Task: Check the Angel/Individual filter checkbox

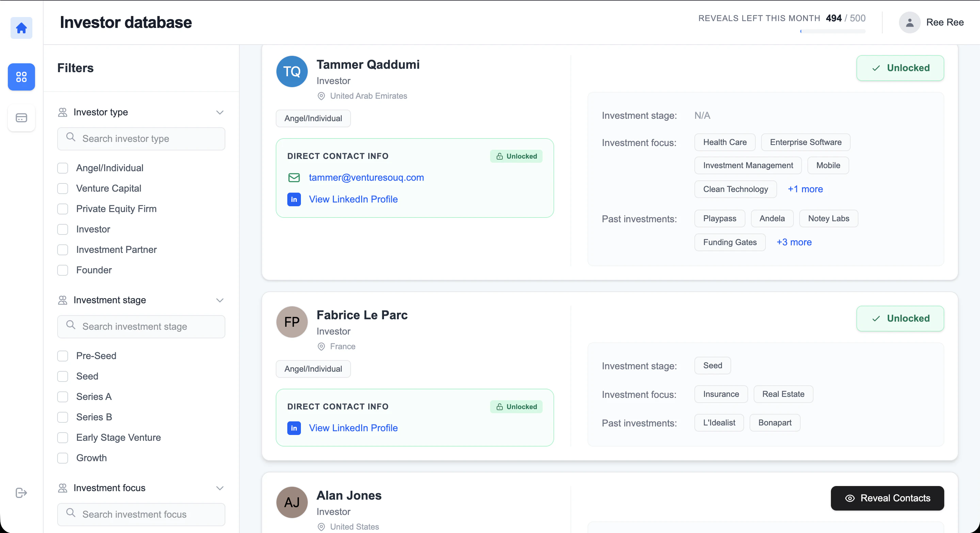Action: (62, 168)
